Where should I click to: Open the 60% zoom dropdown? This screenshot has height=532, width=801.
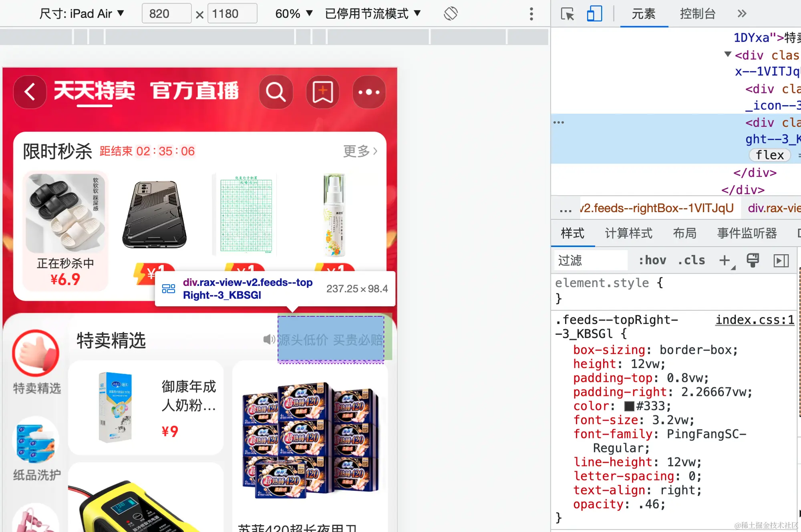coord(294,14)
